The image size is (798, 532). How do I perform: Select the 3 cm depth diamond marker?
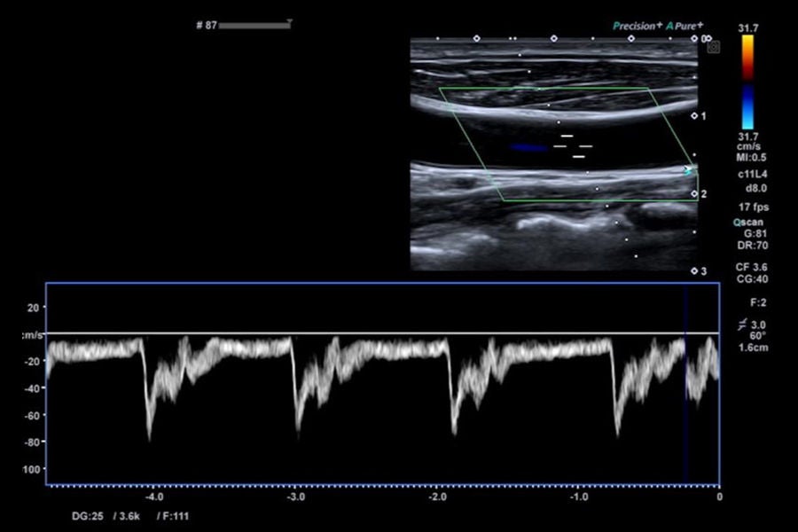point(694,271)
